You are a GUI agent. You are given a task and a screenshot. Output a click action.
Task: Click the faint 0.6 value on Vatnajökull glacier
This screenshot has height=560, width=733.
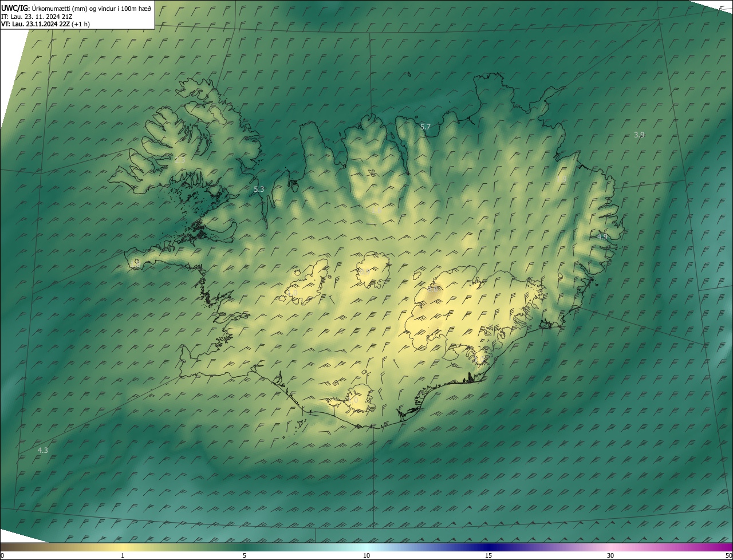point(434,289)
